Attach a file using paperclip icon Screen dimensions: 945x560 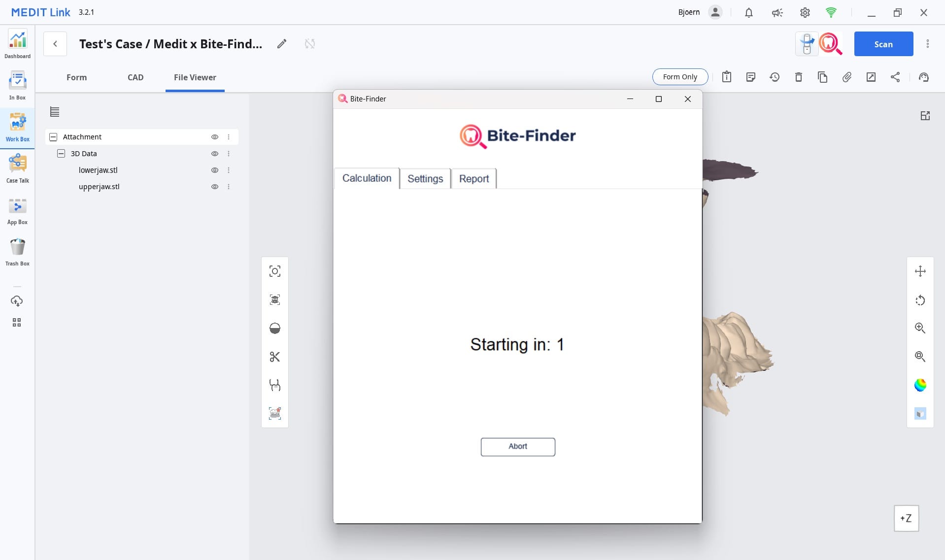847,77
